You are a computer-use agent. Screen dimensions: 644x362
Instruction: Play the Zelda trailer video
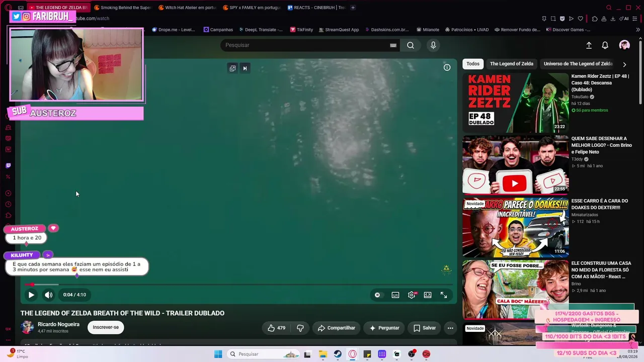(x=31, y=295)
